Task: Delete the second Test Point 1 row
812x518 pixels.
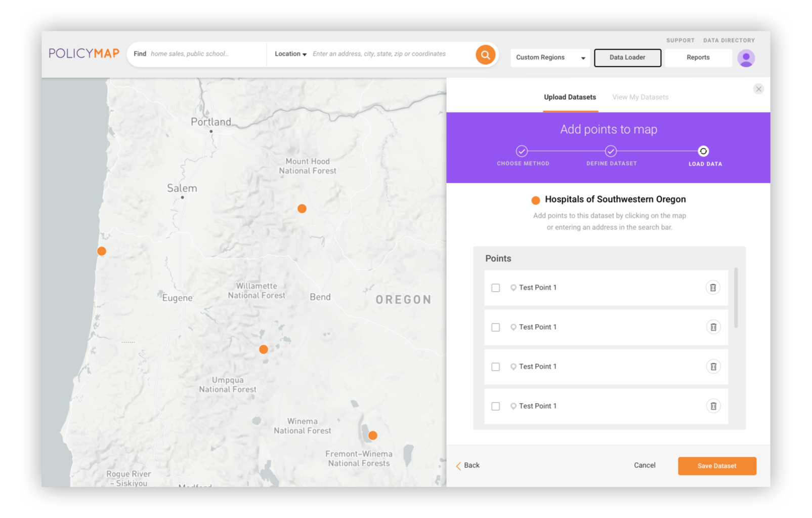Action: [x=713, y=327]
